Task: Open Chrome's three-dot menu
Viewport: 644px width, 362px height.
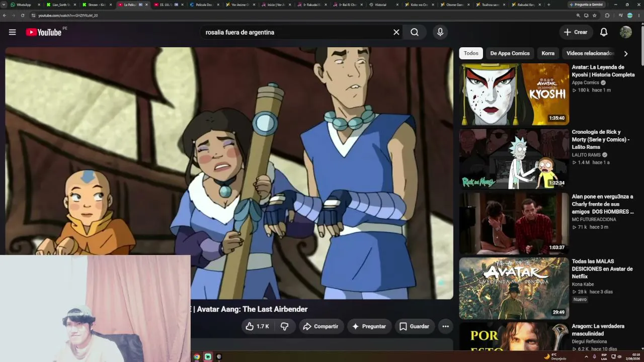Action: [638, 16]
